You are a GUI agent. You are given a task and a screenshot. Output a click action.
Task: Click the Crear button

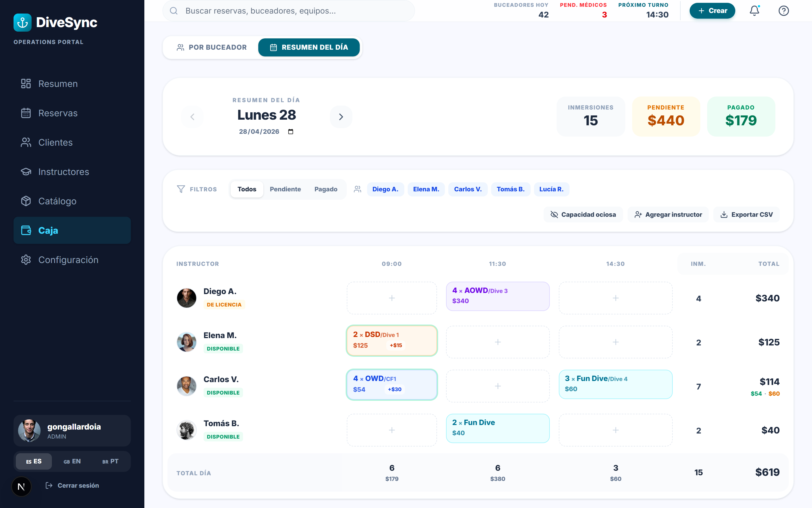click(x=712, y=11)
